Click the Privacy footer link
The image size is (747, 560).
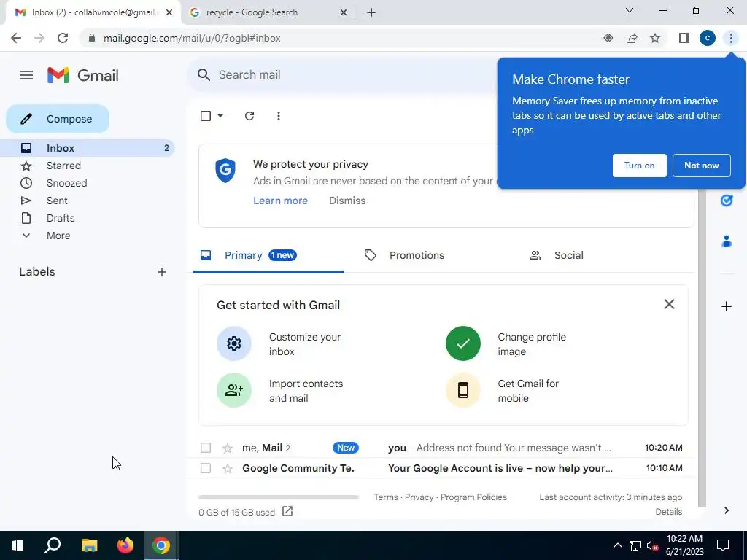419,497
